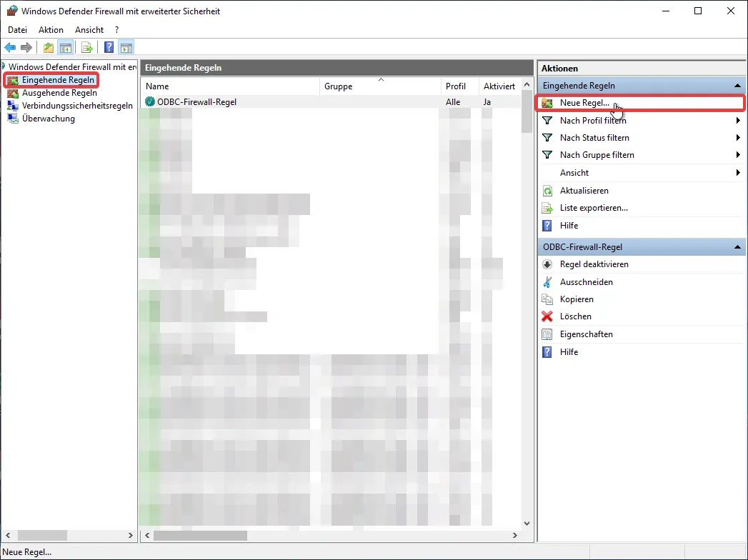Click the Forward arrow toolbar icon
This screenshot has height=560, width=748.
[x=26, y=47]
